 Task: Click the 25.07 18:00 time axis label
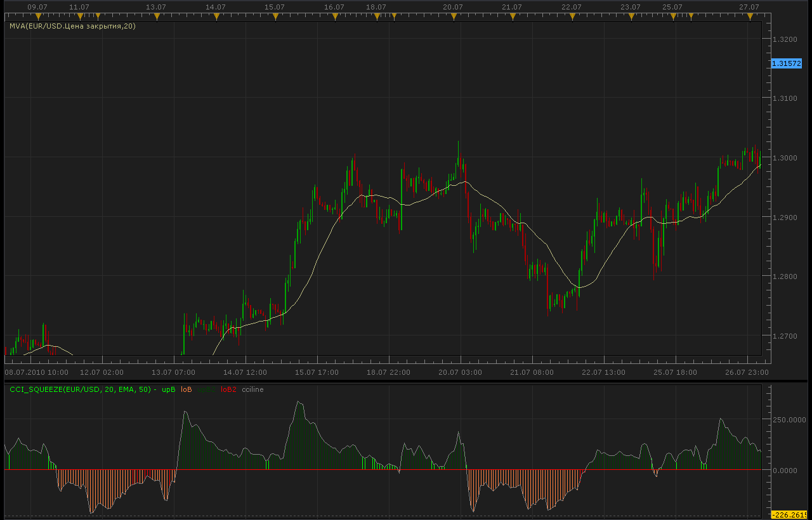676,372
